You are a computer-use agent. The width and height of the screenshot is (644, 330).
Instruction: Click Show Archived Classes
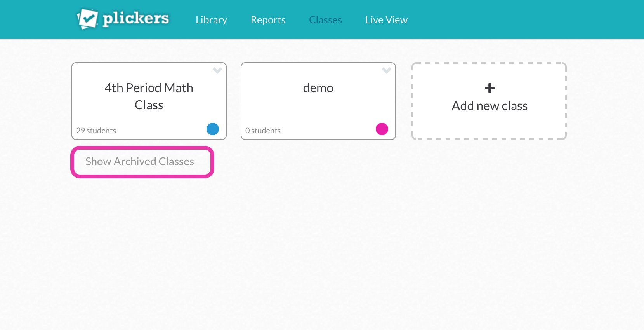(140, 162)
